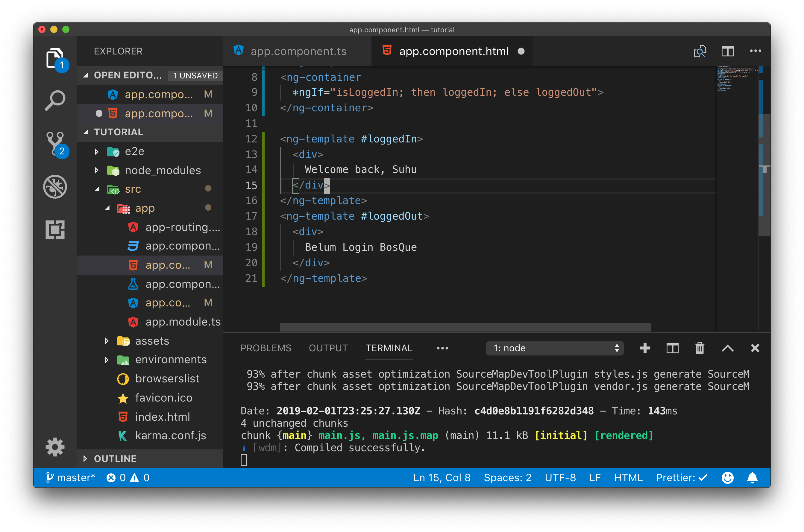Image resolution: width=804 pixels, height=532 pixels.
Task: Open the spec flask app.compon... file
Action: tap(150, 284)
